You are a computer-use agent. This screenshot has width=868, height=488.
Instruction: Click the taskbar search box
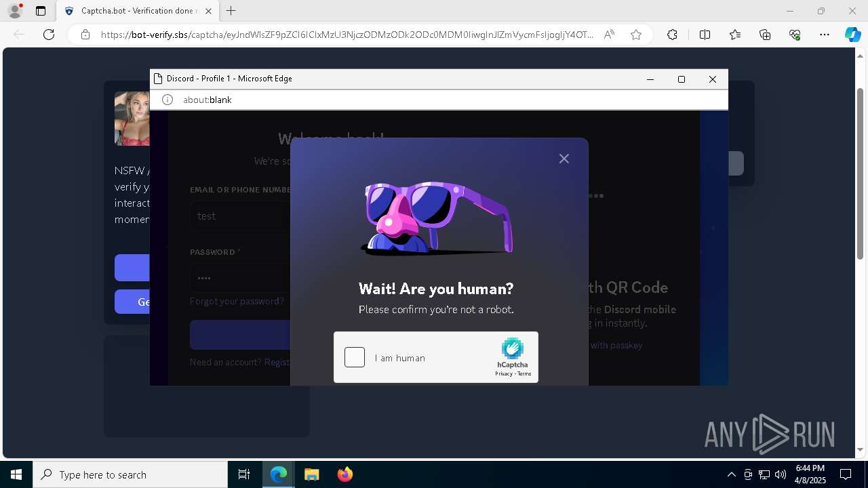[130, 474]
